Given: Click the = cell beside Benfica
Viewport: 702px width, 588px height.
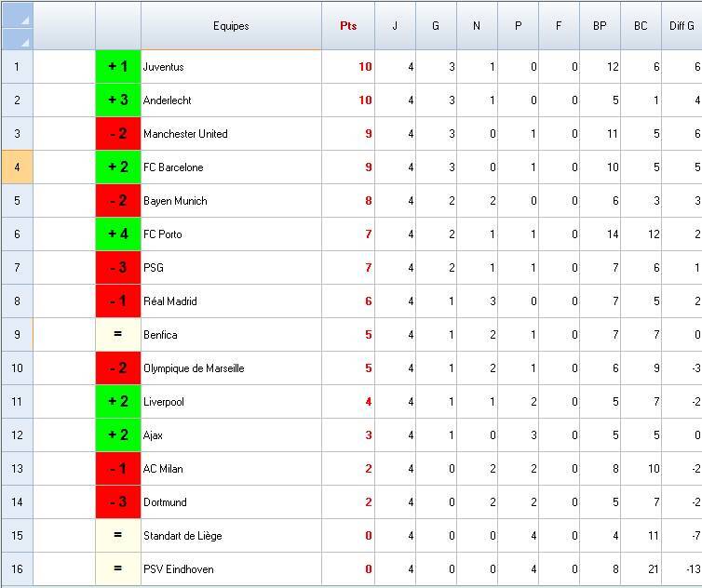Looking at the screenshot, I should tap(118, 335).
